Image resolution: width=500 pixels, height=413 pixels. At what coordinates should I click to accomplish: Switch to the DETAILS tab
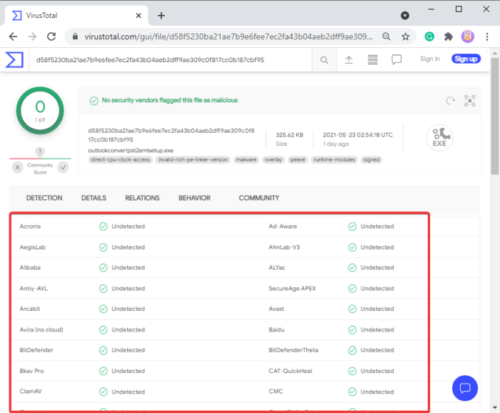click(x=94, y=198)
